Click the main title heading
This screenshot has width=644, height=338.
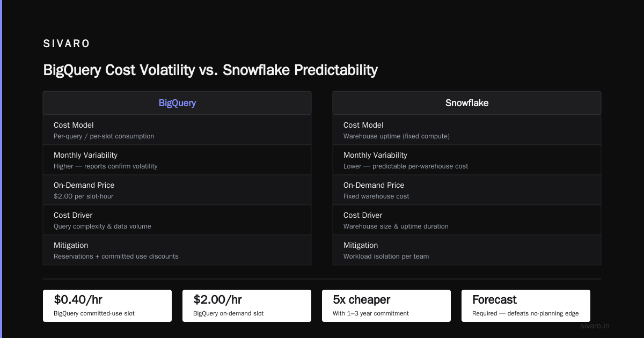pos(210,70)
